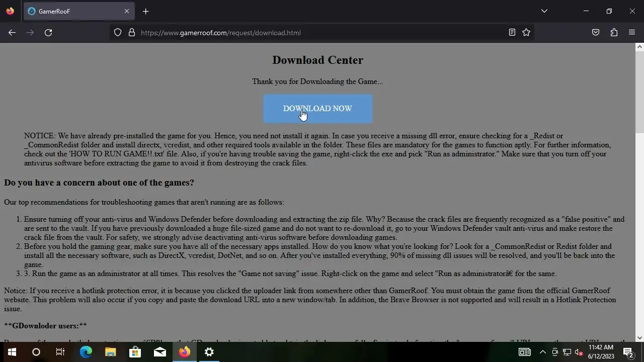Click 'Do you have a concern about one of the games?' heading
Image resolution: width=644 pixels, height=362 pixels.
[x=99, y=183]
